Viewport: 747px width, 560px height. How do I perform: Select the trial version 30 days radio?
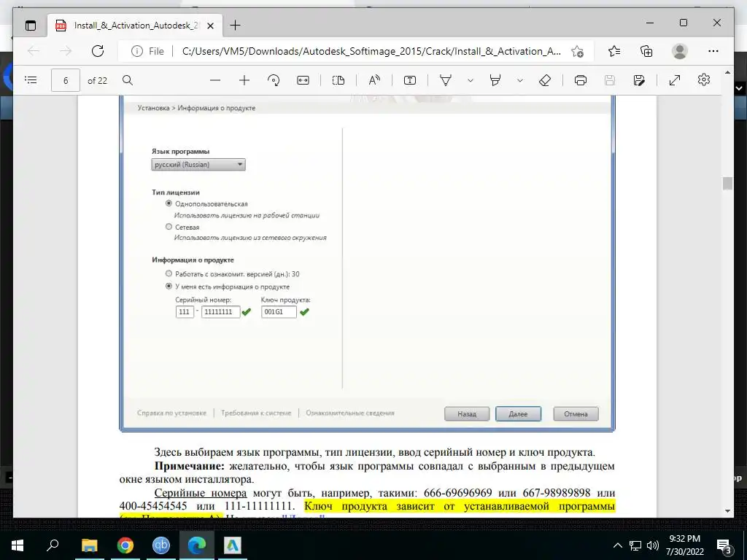169,273
